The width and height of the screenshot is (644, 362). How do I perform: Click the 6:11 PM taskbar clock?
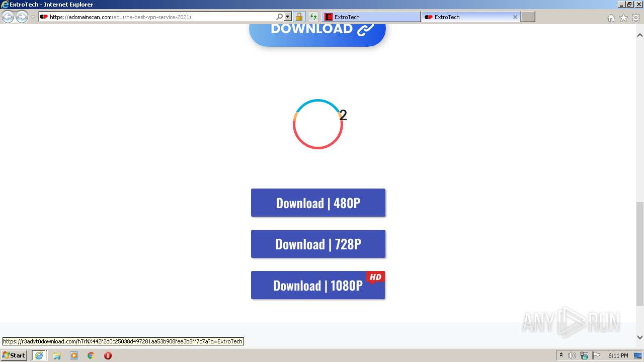click(x=618, y=355)
